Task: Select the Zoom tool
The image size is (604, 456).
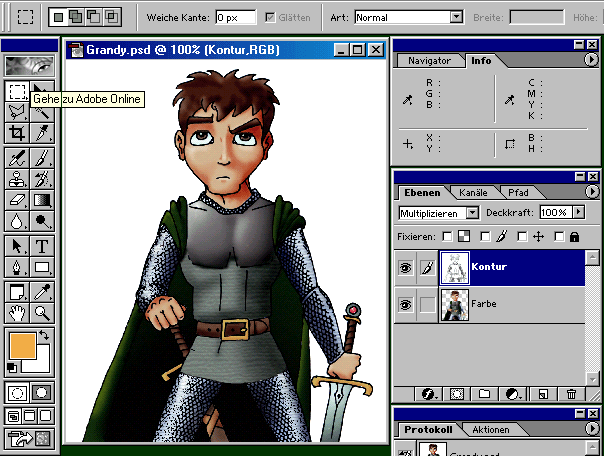Action: 42,313
